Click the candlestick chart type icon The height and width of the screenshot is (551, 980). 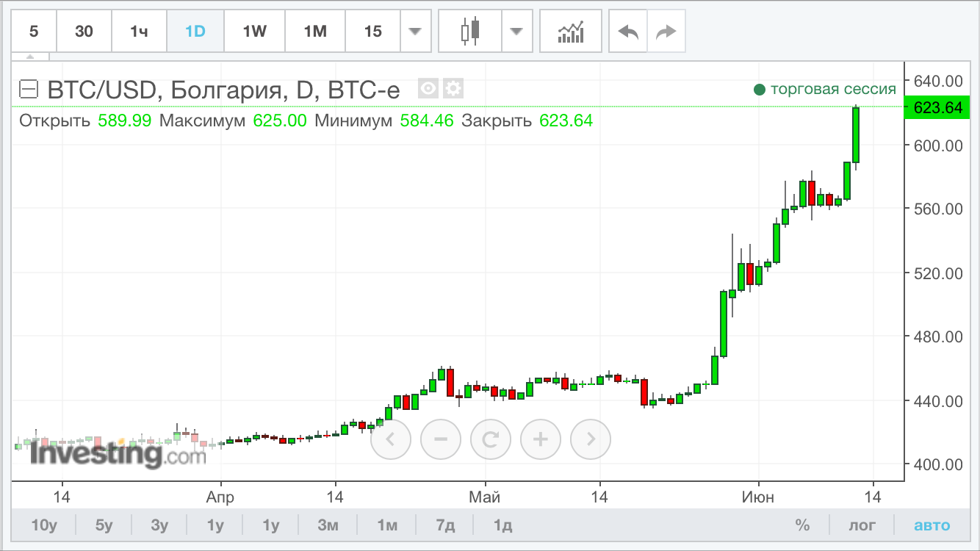[x=470, y=31]
